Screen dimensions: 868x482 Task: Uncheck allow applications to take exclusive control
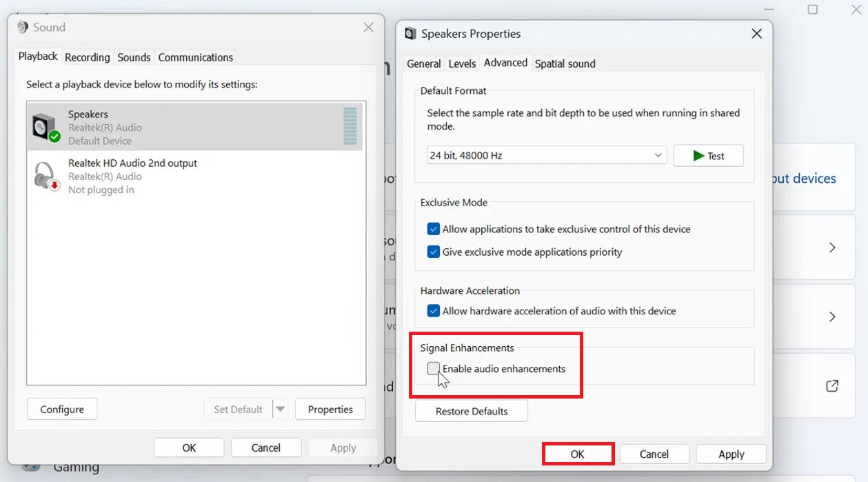[433, 229]
